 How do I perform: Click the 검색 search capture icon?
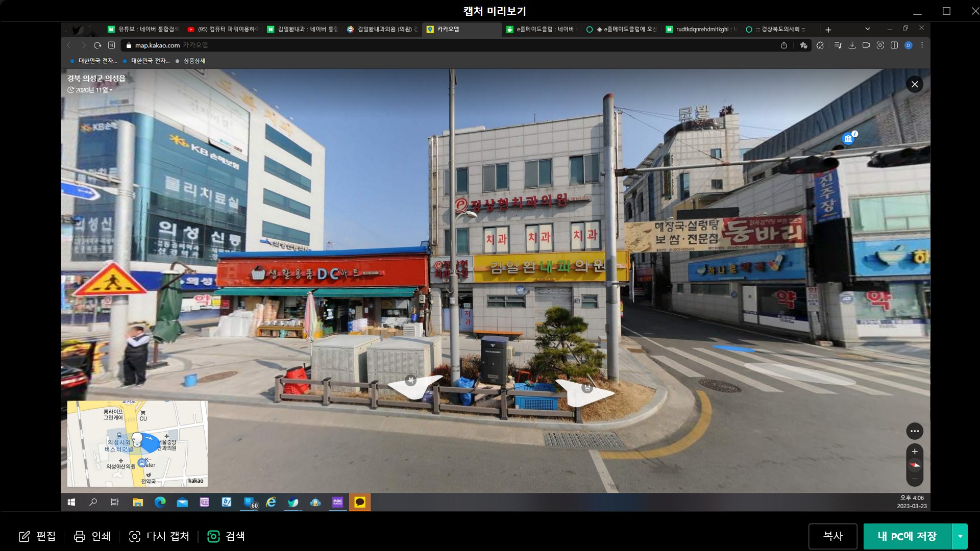(213, 536)
